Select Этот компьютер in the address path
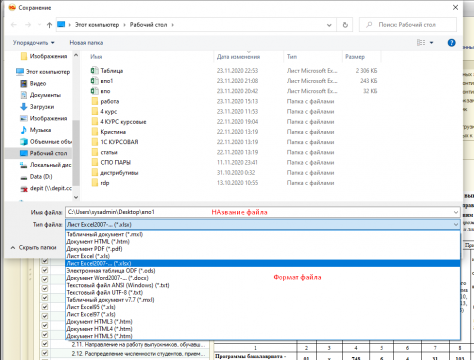 pyautogui.click(x=97, y=25)
